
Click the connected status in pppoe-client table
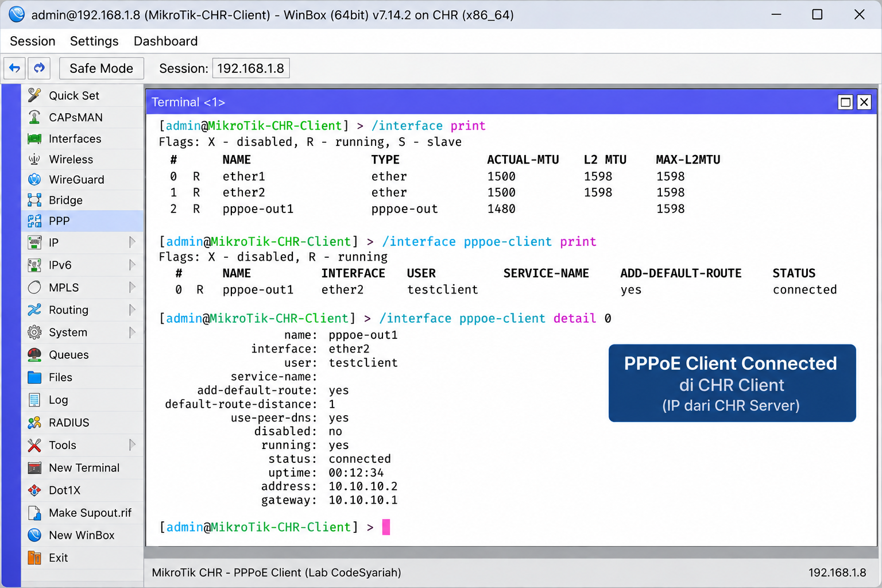(804, 289)
